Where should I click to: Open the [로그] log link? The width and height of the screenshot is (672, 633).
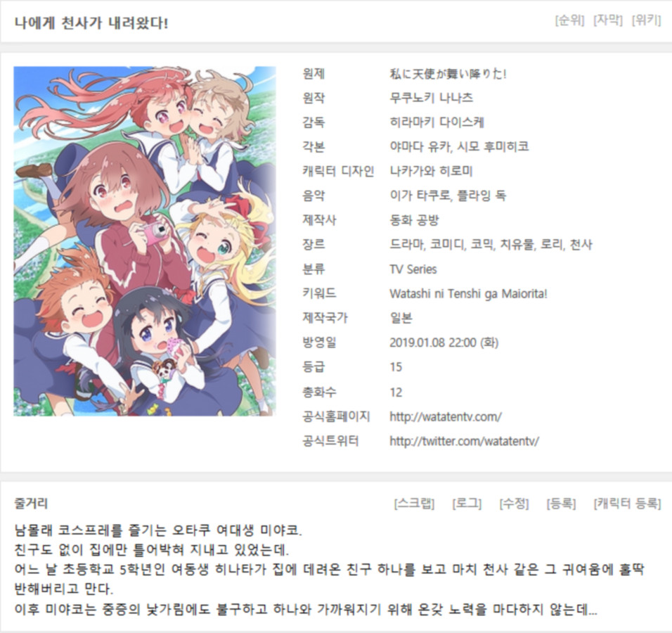pos(467,503)
